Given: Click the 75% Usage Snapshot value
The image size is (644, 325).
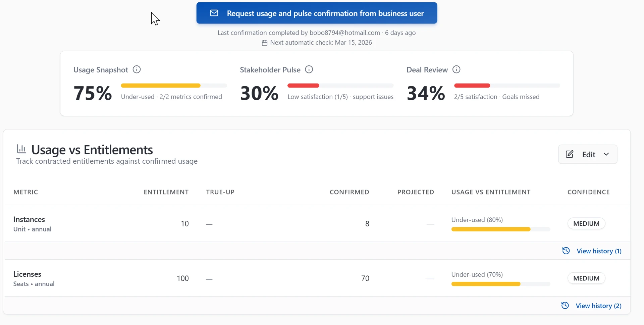Looking at the screenshot, I should 93,93.
